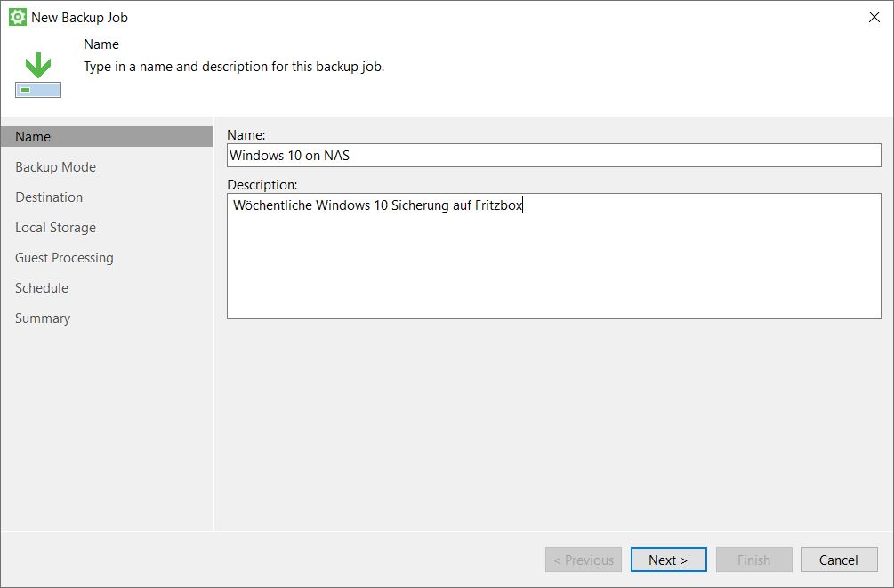The image size is (894, 588).
Task: Click the Veeam gear icon in title bar
Action: pyautogui.click(x=17, y=17)
